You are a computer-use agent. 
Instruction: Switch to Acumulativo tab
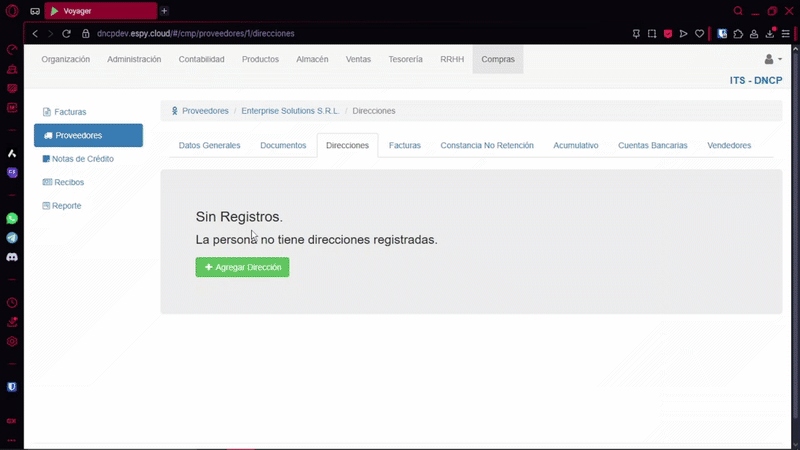point(576,145)
